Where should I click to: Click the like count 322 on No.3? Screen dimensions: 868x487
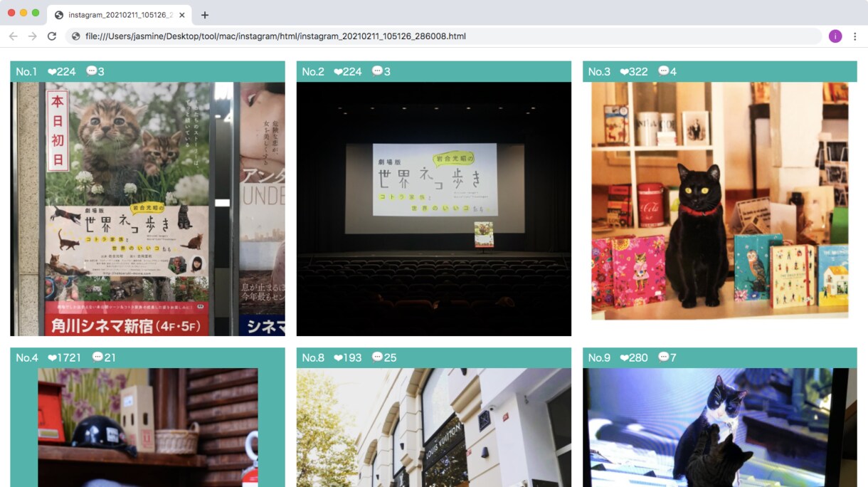tap(638, 72)
